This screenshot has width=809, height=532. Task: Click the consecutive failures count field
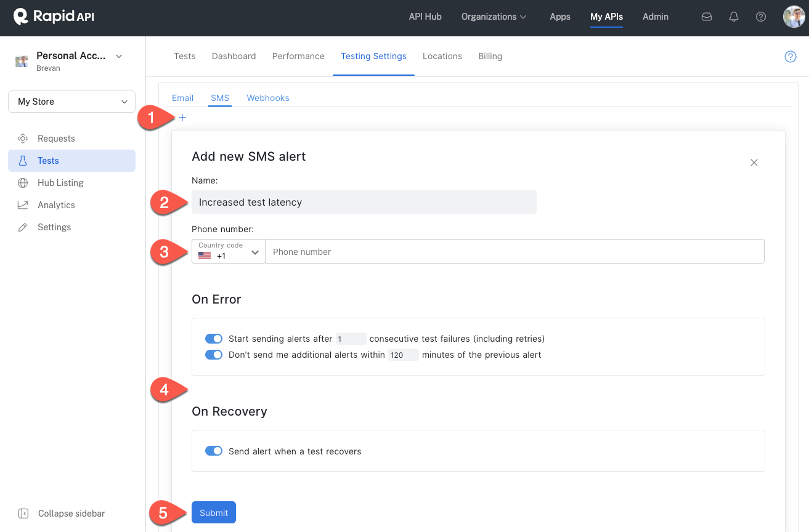(351, 339)
